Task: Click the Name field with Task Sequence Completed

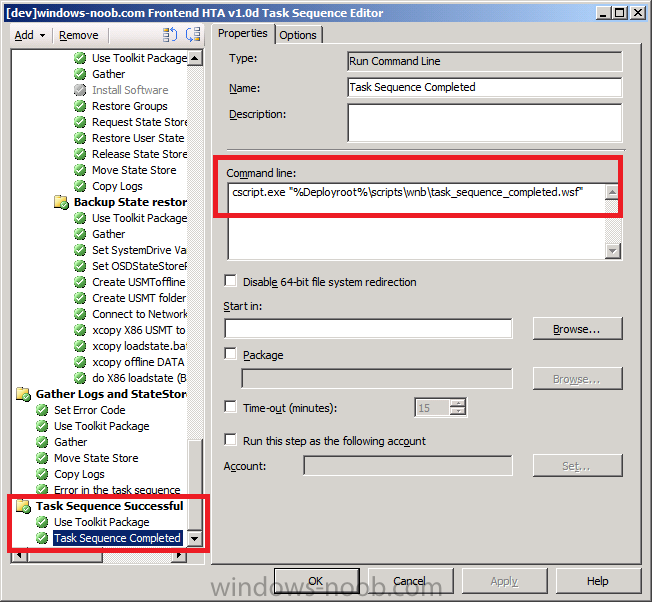Action: pos(484,87)
